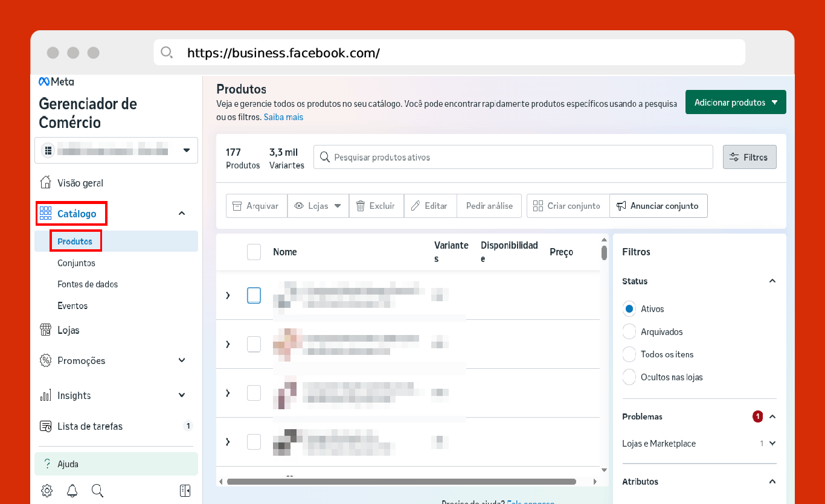Open Visão geral home icon
The height and width of the screenshot is (504, 825).
pos(45,183)
